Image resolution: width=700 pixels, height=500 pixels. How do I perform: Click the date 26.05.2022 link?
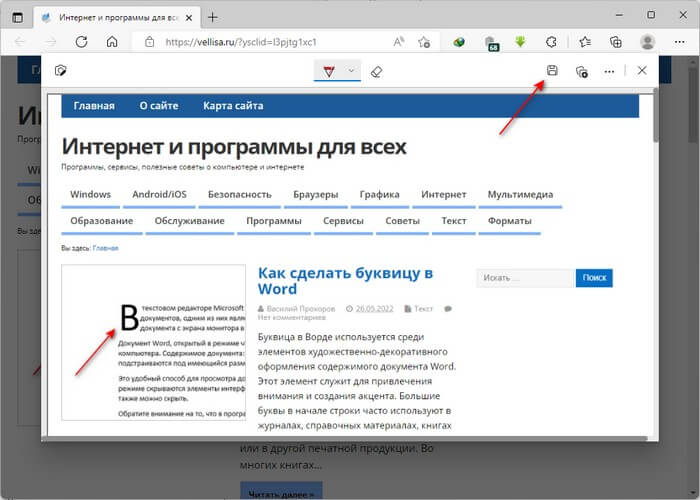point(374,308)
